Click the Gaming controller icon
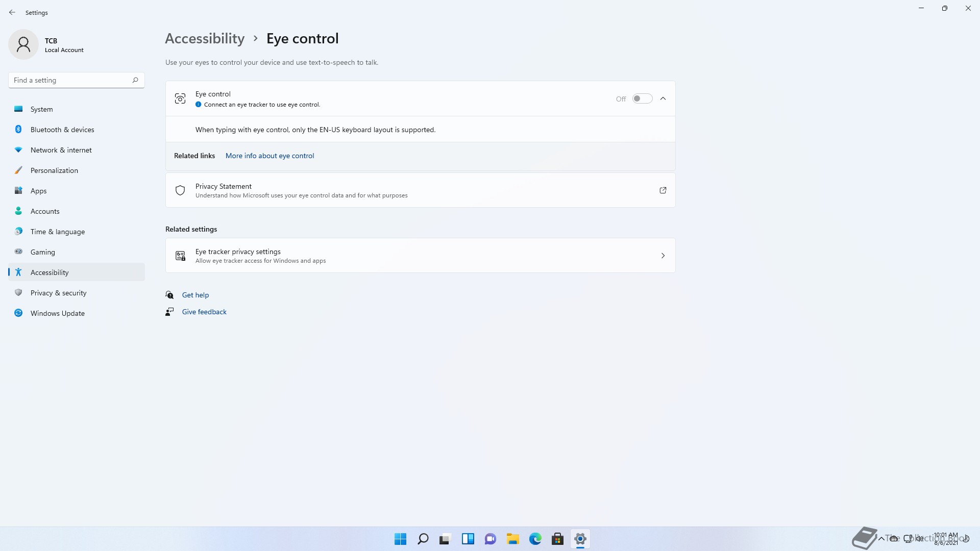This screenshot has height=551, width=980. click(18, 252)
